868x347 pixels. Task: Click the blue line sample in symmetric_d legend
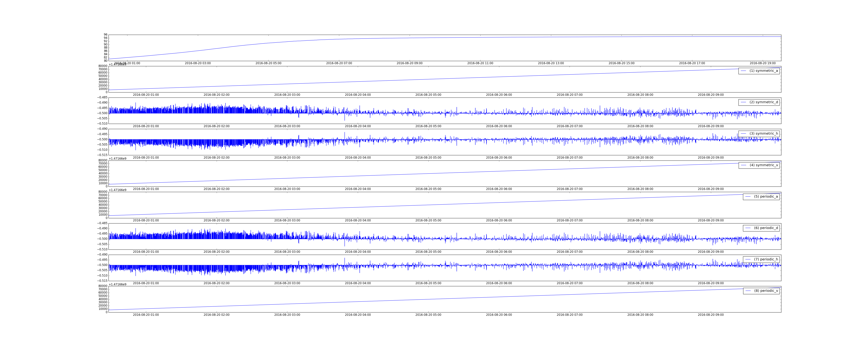pyautogui.click(x=743, y=102)
